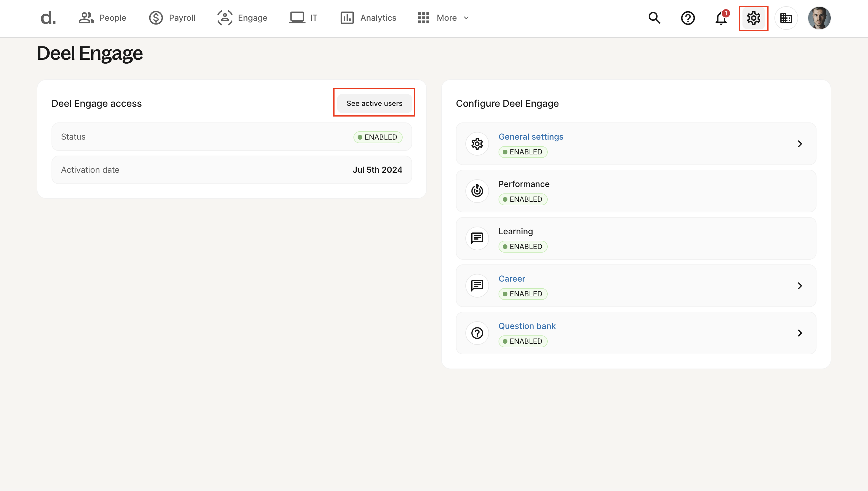Click the Configure Deel Engage heading

pyautogui.click(x=507, y=104)
